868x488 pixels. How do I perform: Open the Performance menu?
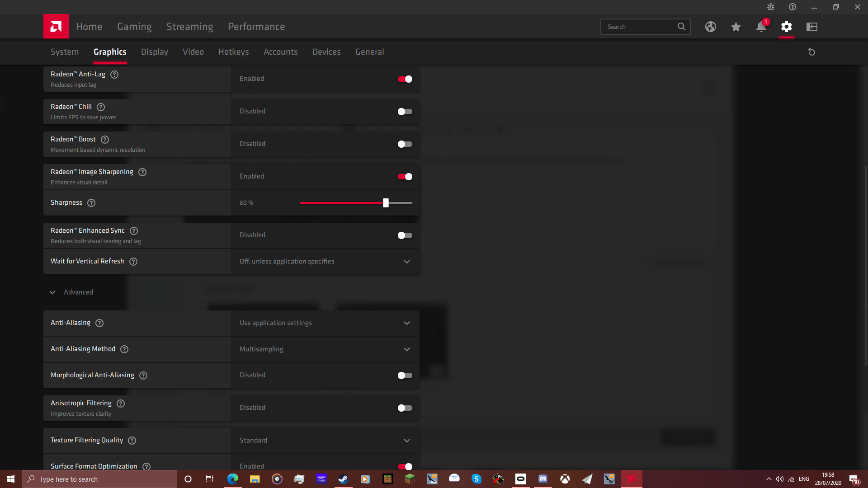pyautogui.click(x=256, y=27)
